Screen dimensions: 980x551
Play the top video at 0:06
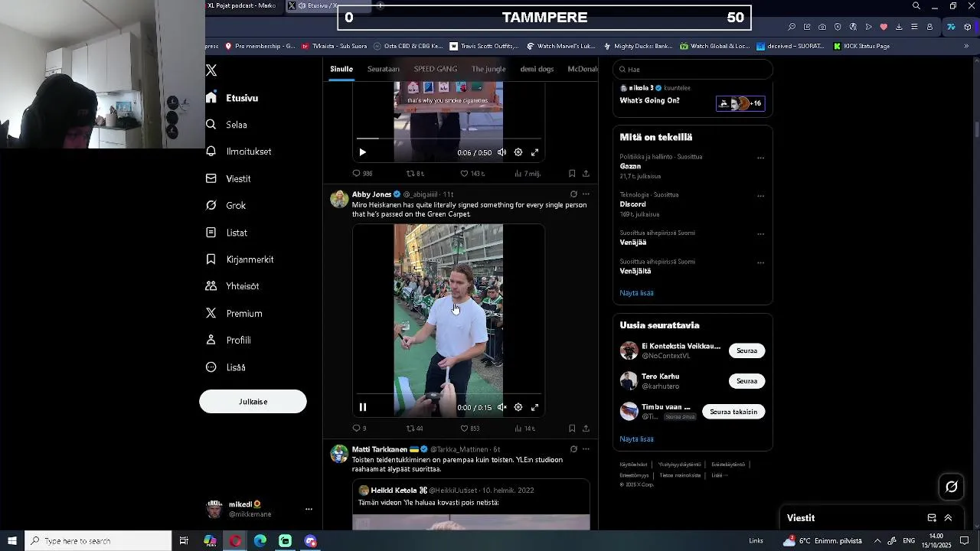pos(363,152)
